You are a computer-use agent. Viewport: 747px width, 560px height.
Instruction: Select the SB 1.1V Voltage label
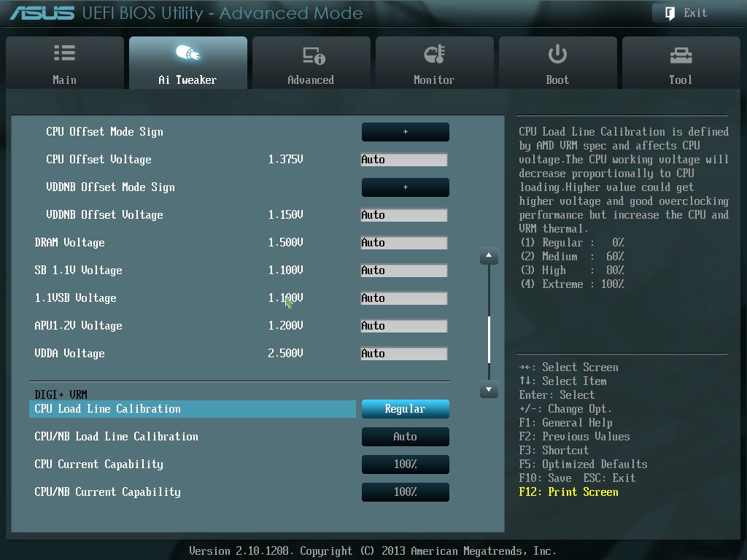(78, 271)
